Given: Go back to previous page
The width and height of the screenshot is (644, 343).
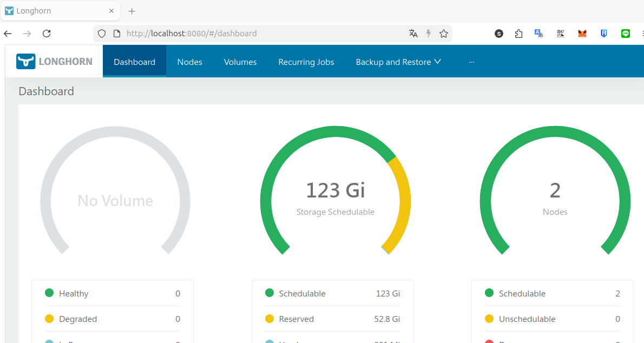Looking at the screenshot, I should point(8,34).
